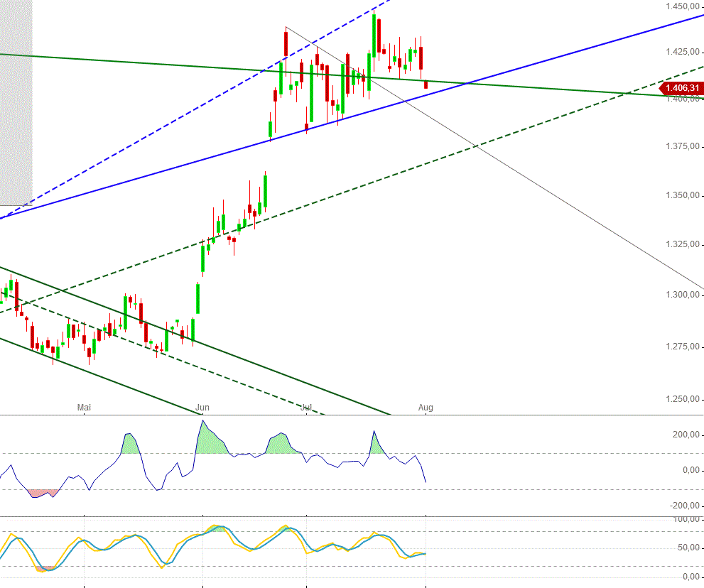
Task: Click the Jun label on time axis
Action: click(202, 407)
